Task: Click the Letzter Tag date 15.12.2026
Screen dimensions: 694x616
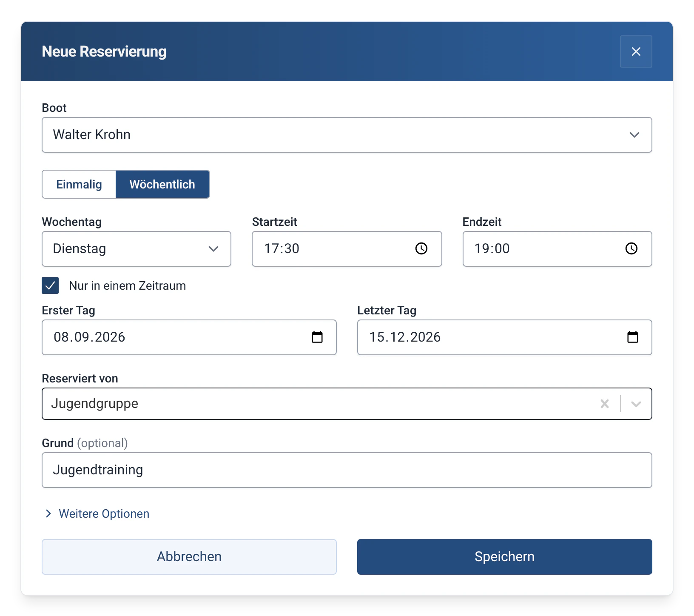Action: tap(405, 337)
